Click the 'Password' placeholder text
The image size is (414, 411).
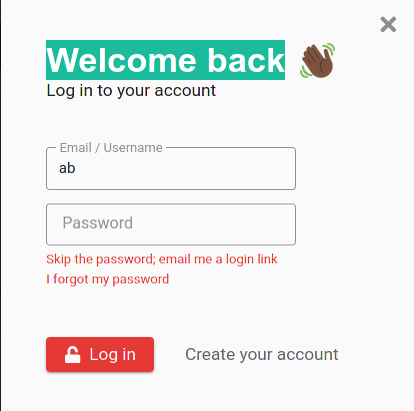pyautogui.click(x=98, y=223)
